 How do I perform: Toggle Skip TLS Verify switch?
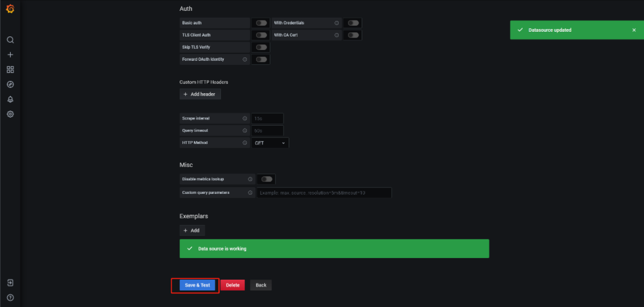pyautogui.click(x=261, y=47)
